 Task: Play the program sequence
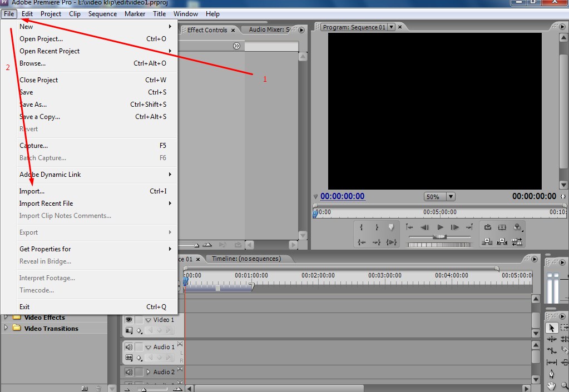[440, 227]
